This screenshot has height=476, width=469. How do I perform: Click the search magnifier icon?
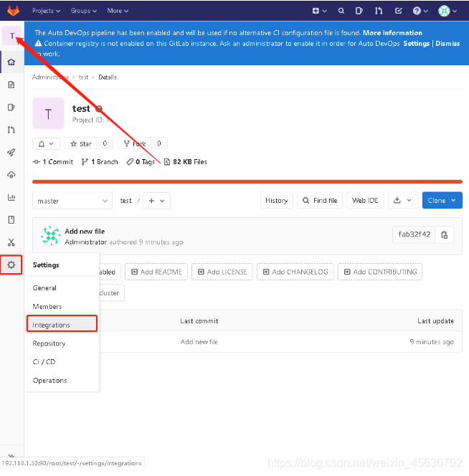[x=341, y=11]
